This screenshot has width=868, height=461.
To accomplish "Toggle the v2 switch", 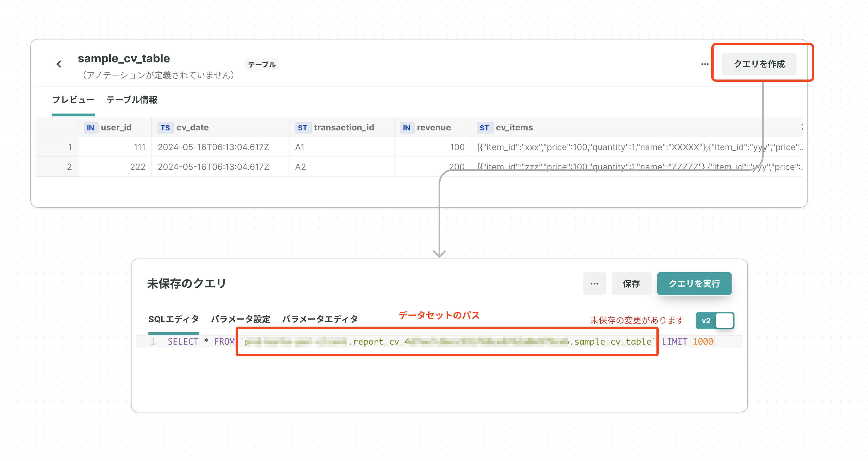I will [x=715, y=321].
